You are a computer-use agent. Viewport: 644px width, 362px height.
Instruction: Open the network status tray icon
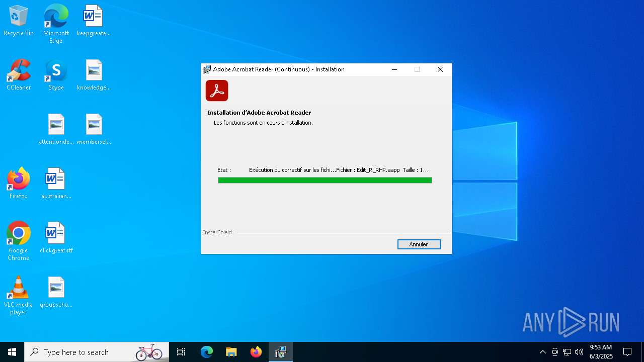pos(567,352)
